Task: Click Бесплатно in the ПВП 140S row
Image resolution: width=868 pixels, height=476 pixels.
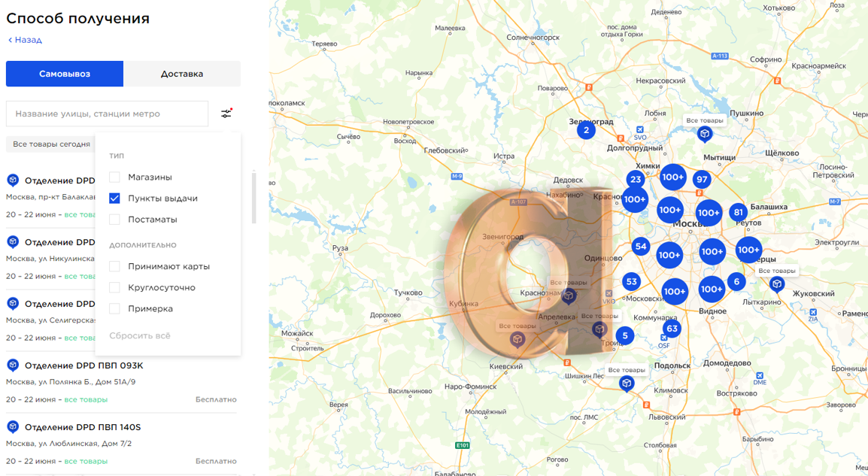Action: [216, 461]
